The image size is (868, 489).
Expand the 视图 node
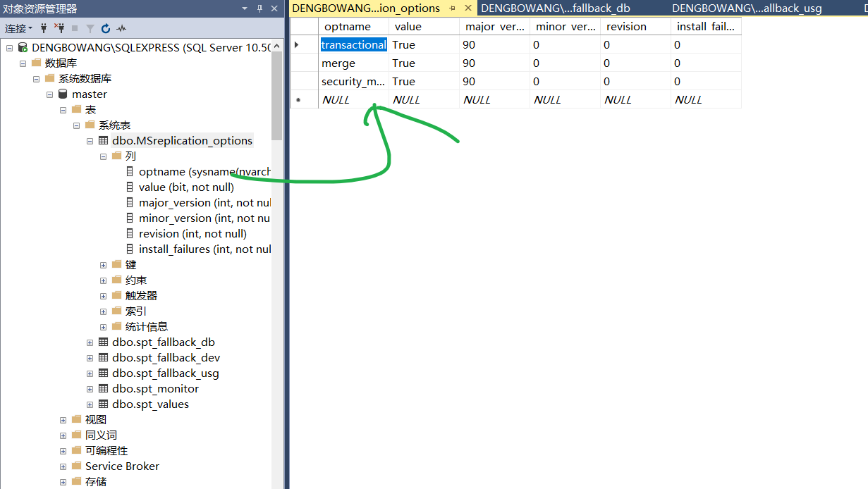point(63,419)
